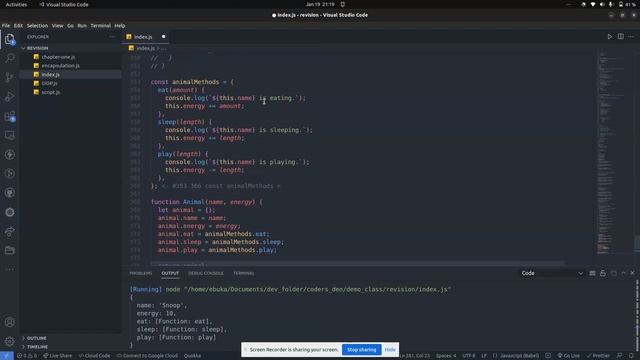Click the code minimap on editor right
640x360 pixels.
point(611,152)
